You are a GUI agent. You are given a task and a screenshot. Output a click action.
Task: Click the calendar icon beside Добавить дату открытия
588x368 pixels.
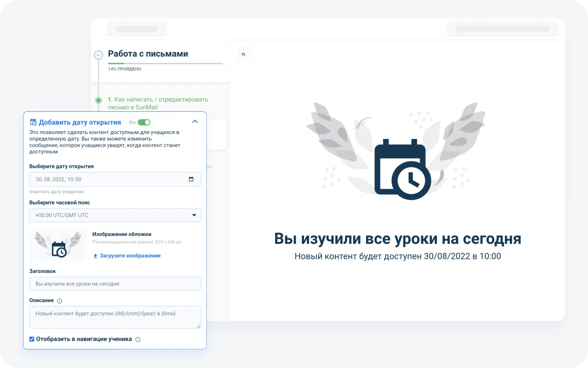click(33, 122)
